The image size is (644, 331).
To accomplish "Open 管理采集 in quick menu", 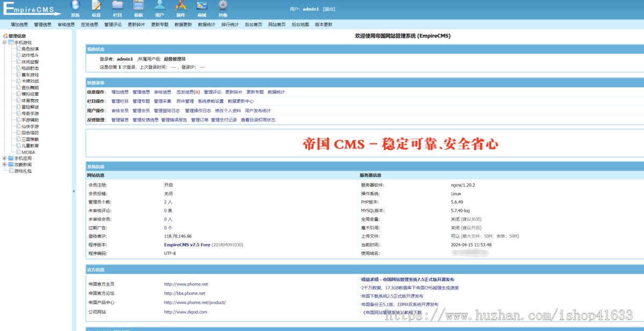I will click(x=163, y=101).
